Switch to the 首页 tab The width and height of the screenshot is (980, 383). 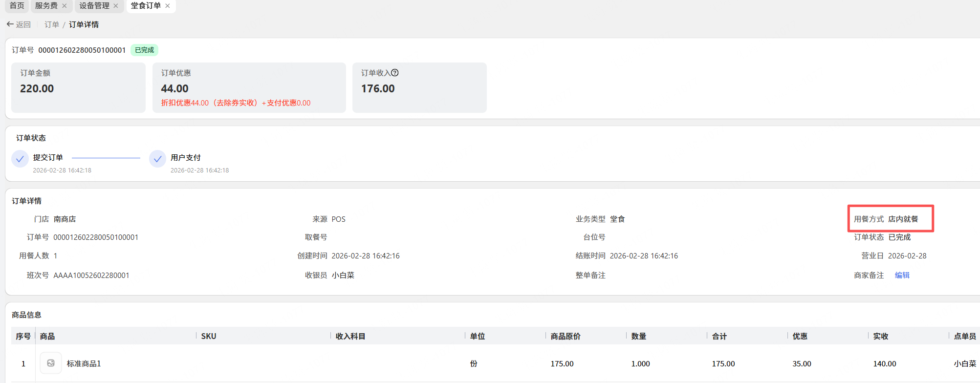click(x=17, y=6)
